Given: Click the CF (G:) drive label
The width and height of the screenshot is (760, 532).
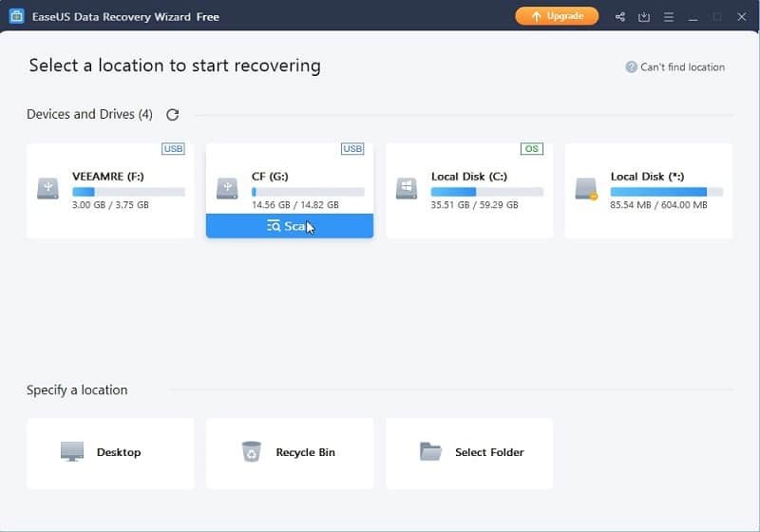Looking at the screenshot, I should pos(271,177).
